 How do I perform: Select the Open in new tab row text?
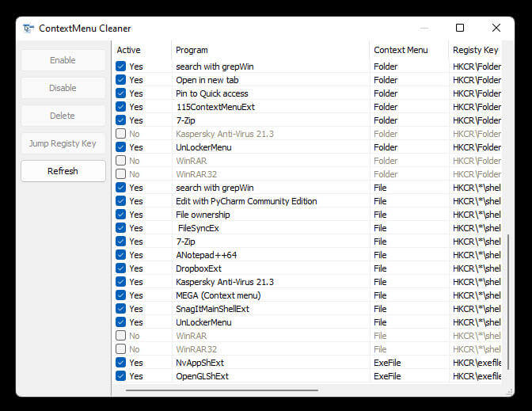[207, 80]
